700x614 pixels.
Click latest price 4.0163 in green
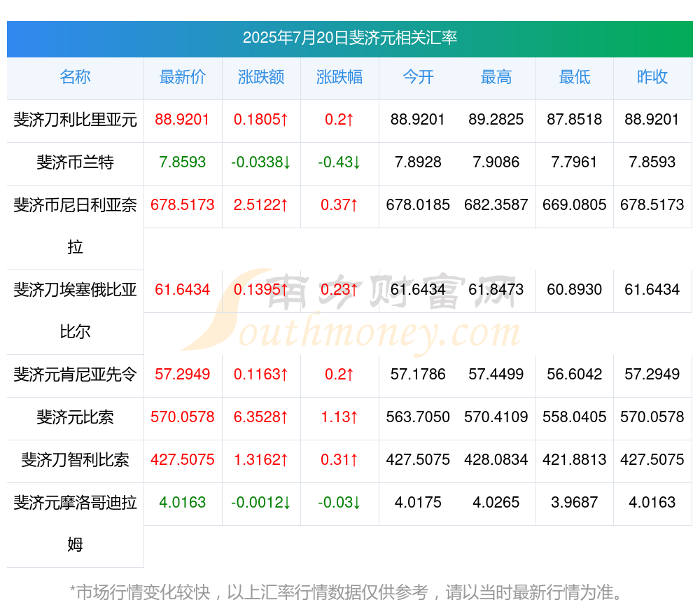[x=182, y=502]
